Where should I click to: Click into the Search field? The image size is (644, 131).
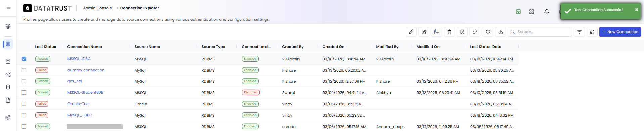pyautogui.click(x=540, y=32)
